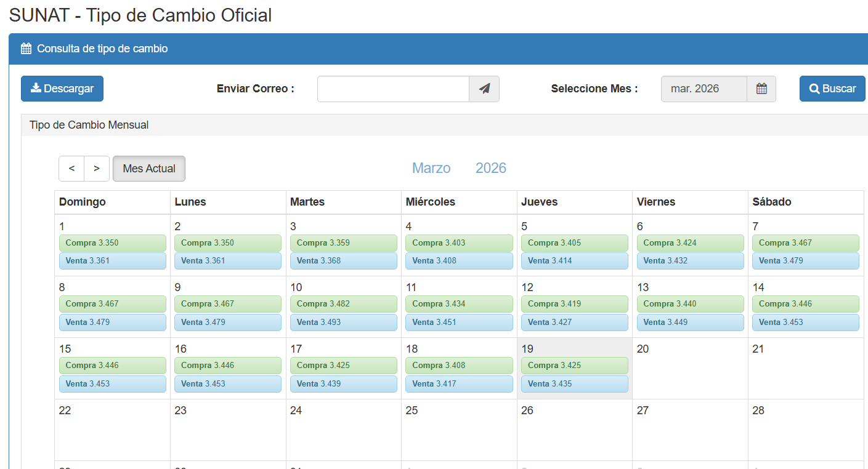The height and width of the screenshot is (469, 868).
Task: Go to previous month with < arrow
Action: [71, 169]
